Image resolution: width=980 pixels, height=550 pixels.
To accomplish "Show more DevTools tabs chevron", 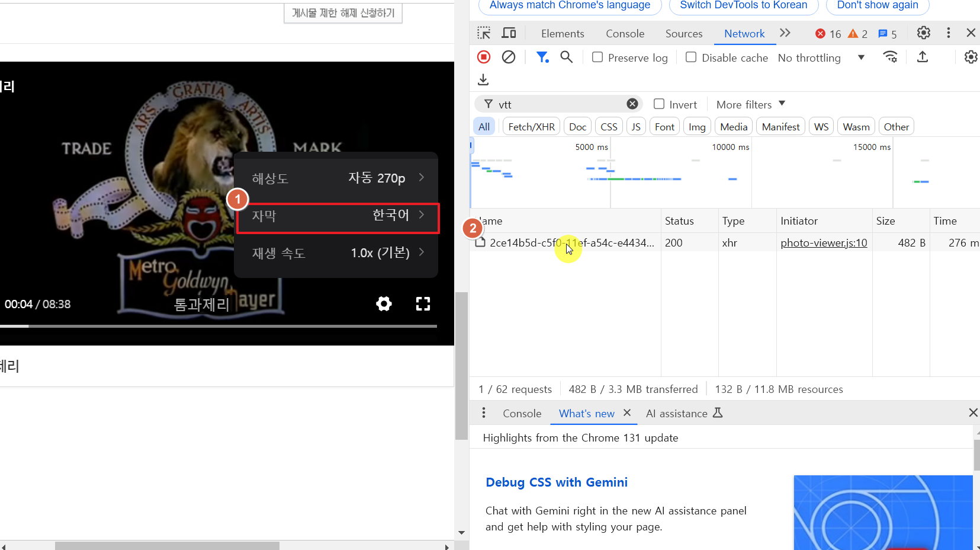I will click(x=785, y=33).
